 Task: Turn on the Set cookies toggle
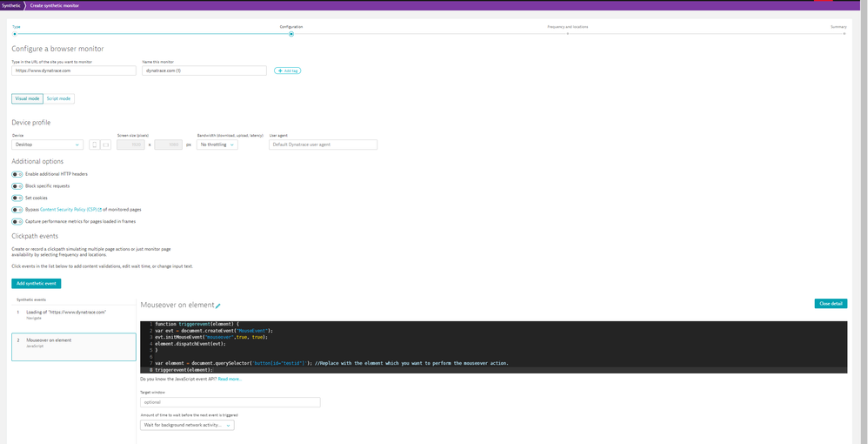point(17,198)
